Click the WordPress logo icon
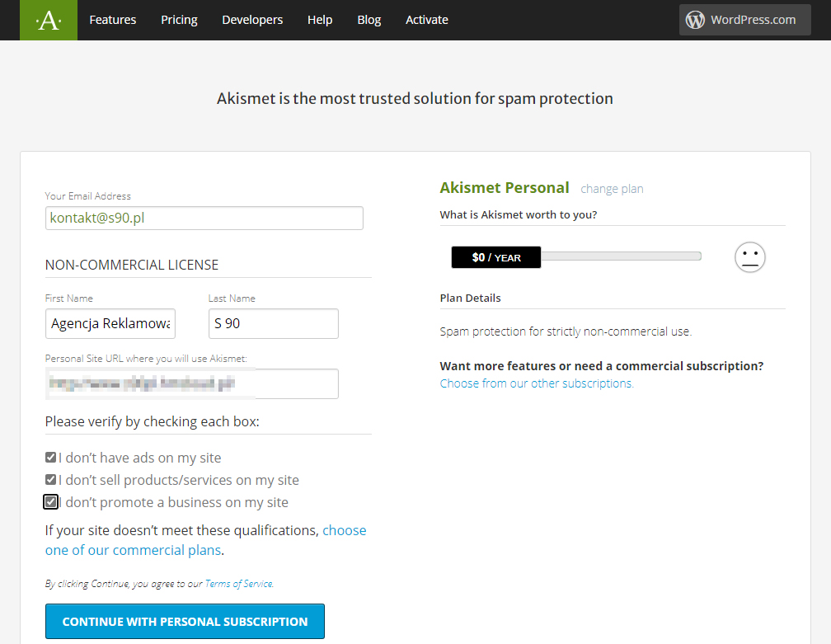The width and height of the screenshot is (831, 644). coord(695,20)
